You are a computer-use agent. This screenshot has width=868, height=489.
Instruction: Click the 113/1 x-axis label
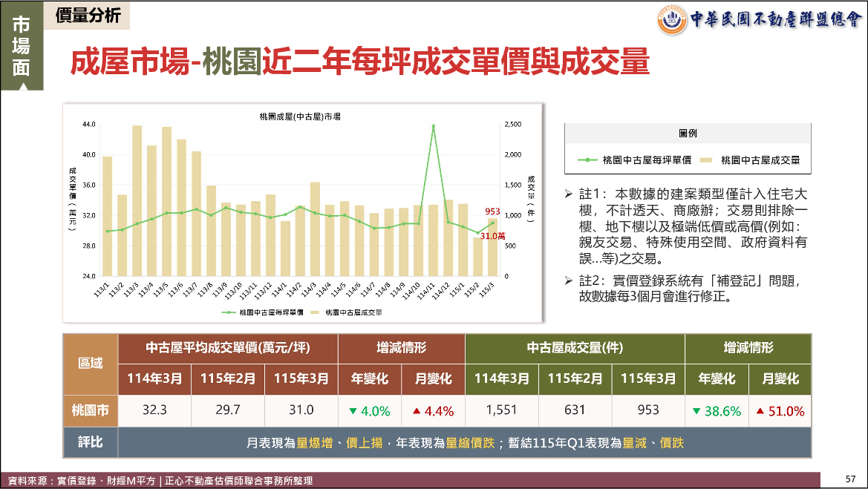[x=101, y=290]
